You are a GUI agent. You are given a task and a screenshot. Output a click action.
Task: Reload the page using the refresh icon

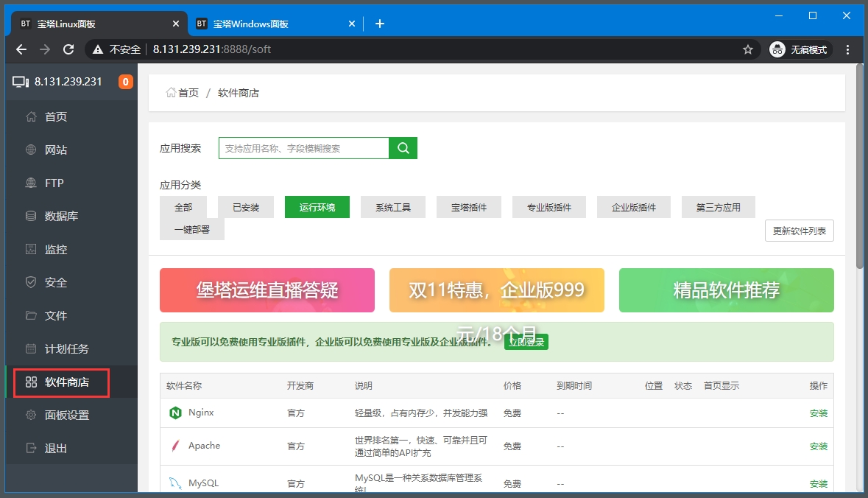(x=68, y=49)
